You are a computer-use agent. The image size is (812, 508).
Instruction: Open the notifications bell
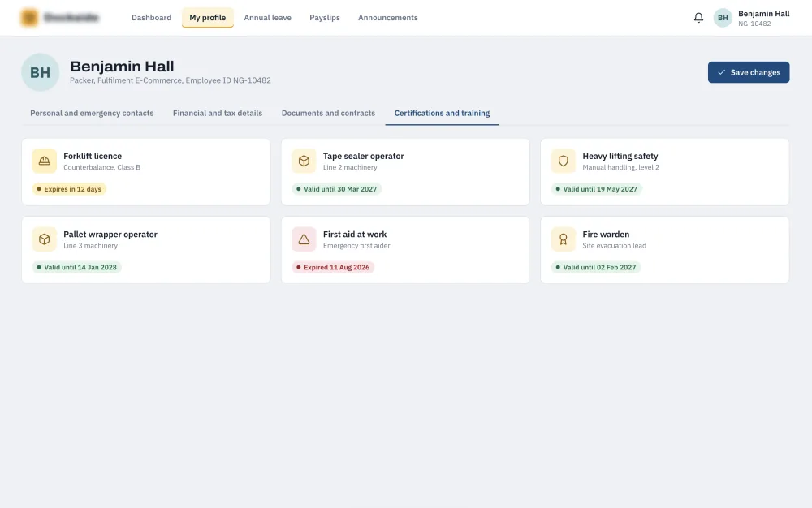(x=698, y=18)
